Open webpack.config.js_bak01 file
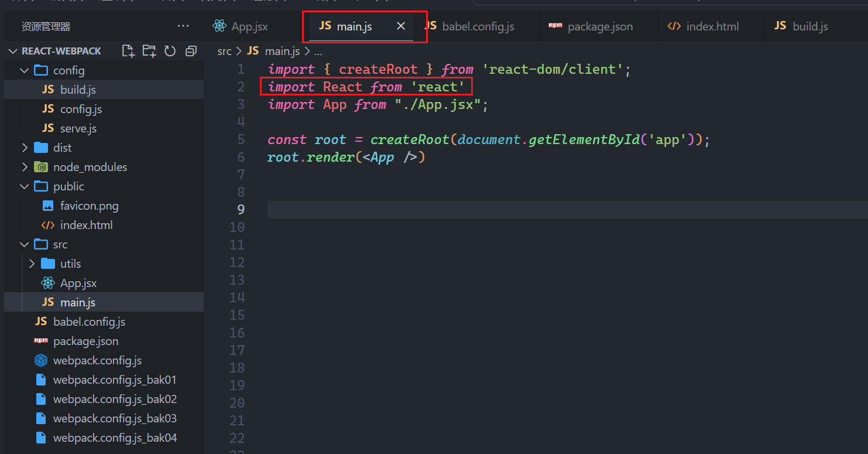This screenshot has width=868, height=454. pyautogui.click(x=104, y=380)
